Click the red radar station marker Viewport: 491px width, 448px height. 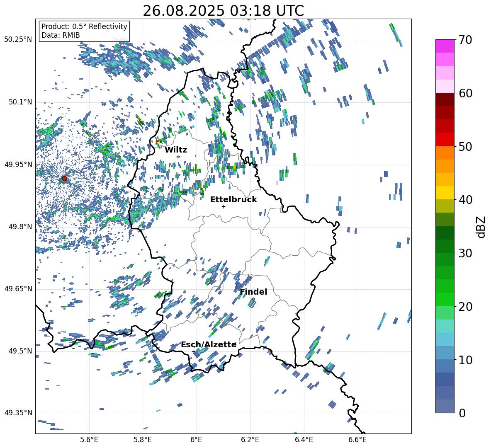[64, 179]
